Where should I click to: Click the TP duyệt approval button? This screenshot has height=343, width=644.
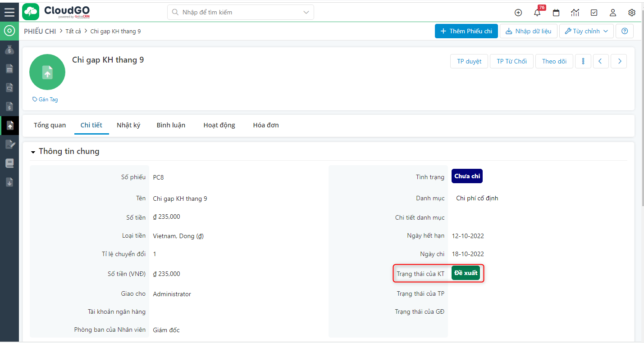[x=469, y=61]
